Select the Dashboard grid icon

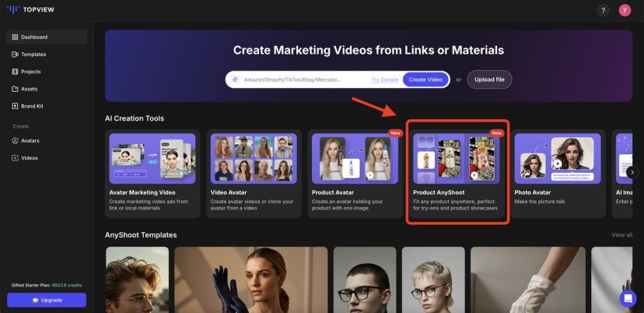pos(15,37)
